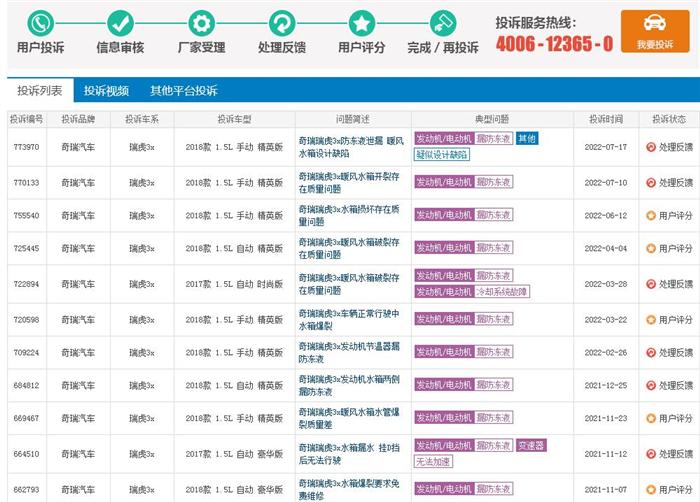Image resolution: width=700 pixels, height=502 pixels.
Task: Open complaint 奇瑞瑞虎3x发动机节温器漏防冻液
Action: pyautogui.click(x=349, y=353)
